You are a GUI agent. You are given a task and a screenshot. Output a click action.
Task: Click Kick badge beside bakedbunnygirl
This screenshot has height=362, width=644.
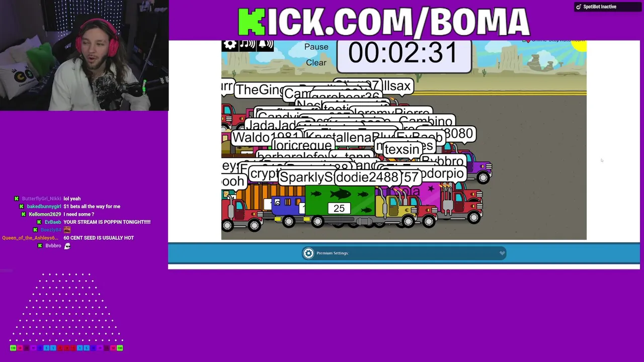point(22,207)
